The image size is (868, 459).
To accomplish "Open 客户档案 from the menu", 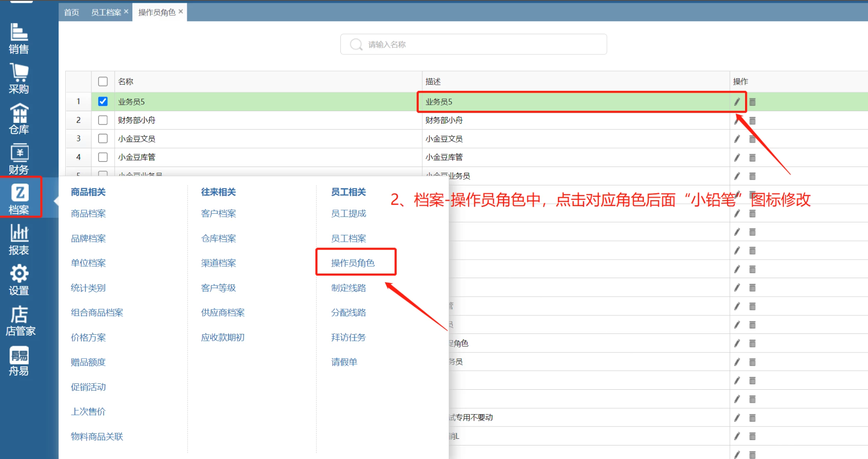I will coord(218,213).
